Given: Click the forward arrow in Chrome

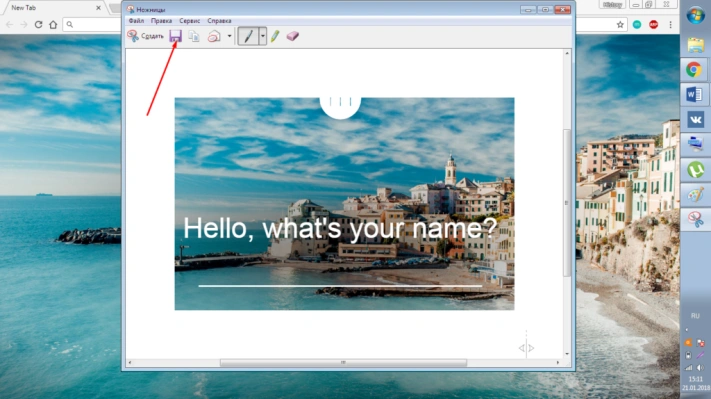Looking at the screenshot, I should [x=24, y=24].
